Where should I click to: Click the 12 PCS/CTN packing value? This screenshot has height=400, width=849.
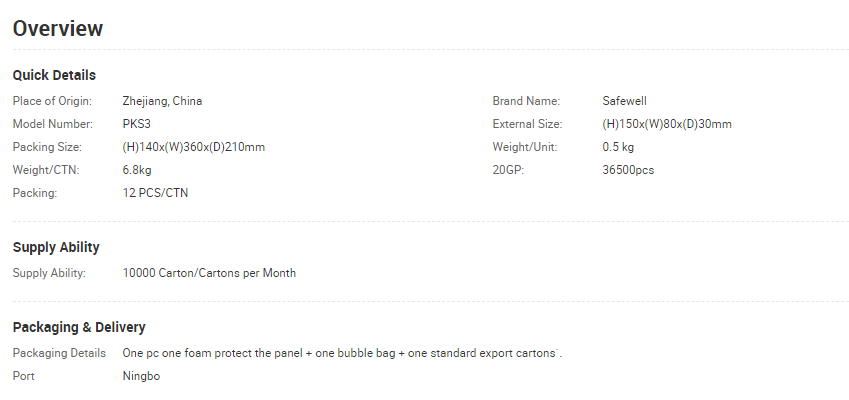(x=155, y=193)
